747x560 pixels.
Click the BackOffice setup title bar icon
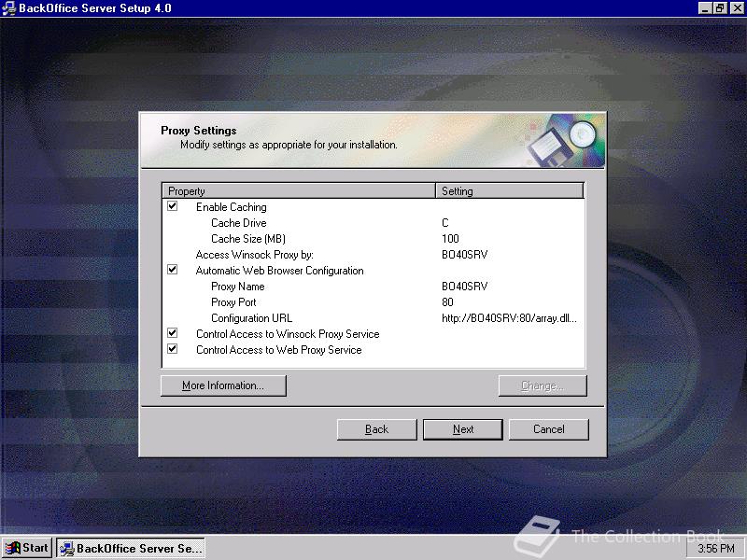[8, 8]
